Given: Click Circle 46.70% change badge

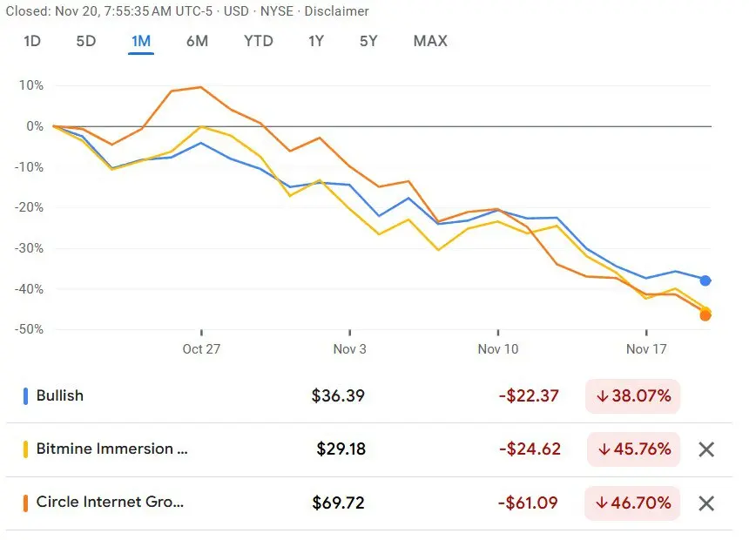Looking at the screenshot, I should 633,503.
